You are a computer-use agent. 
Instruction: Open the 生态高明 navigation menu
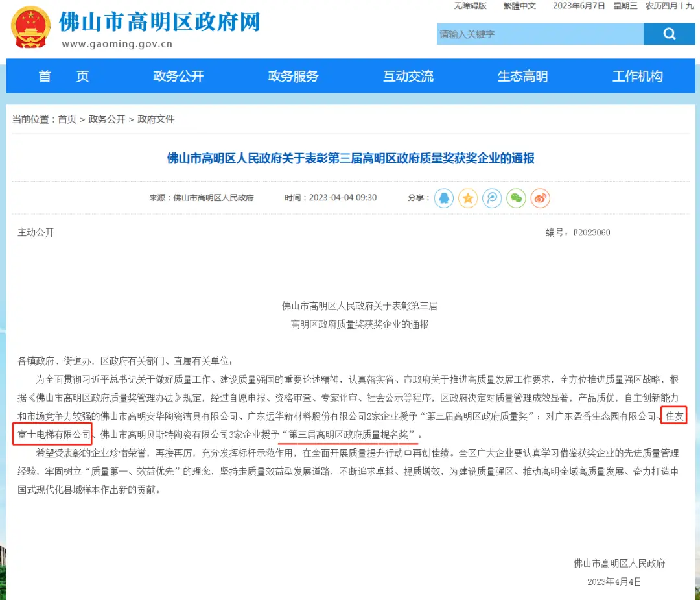[522, 76]
